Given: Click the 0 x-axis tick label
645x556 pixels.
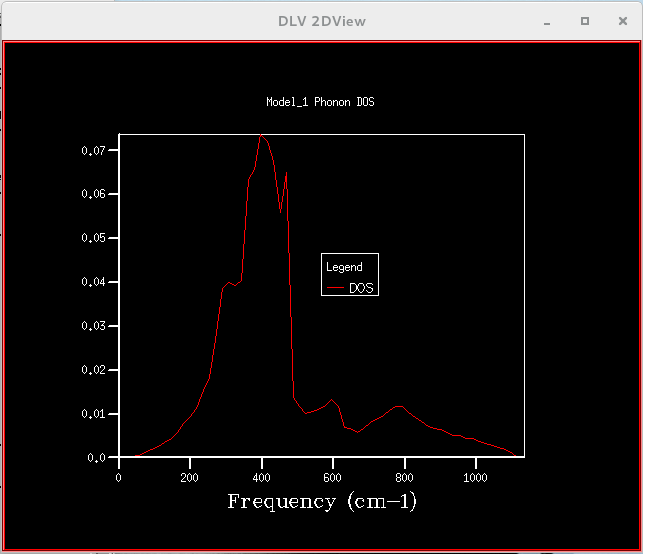Looking at the screenshot, I should [118, 478].
